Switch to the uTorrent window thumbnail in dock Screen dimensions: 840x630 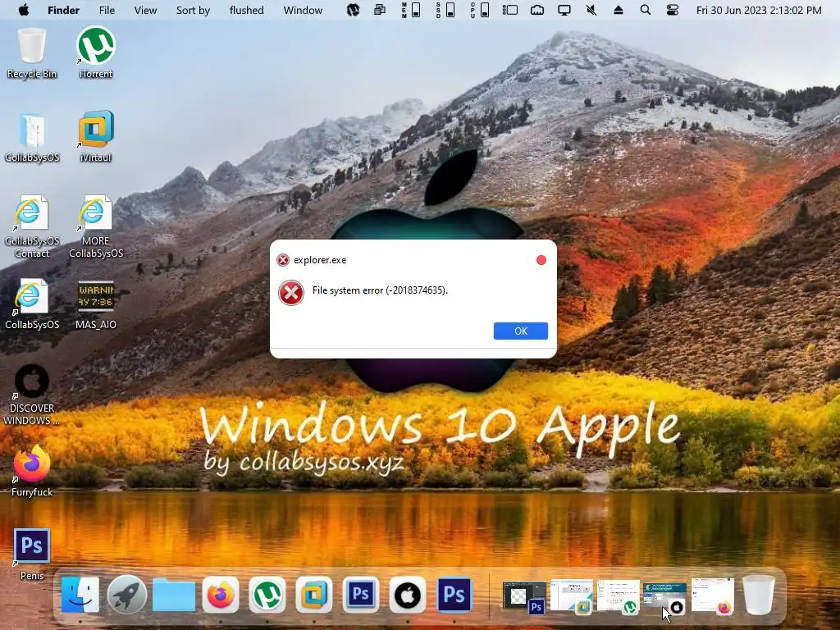tap(619, 596)
